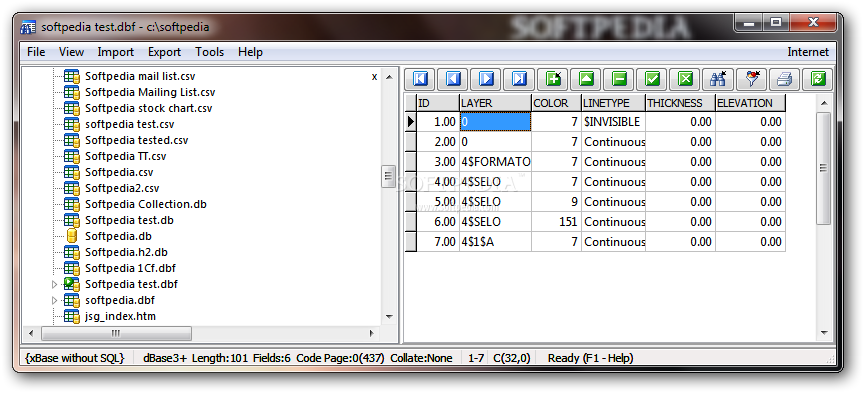The height and width of the screenshot is (393, 864).
Task: Insert new record with green plus icon
Action: pyautogui.click(x=553, y=79)
